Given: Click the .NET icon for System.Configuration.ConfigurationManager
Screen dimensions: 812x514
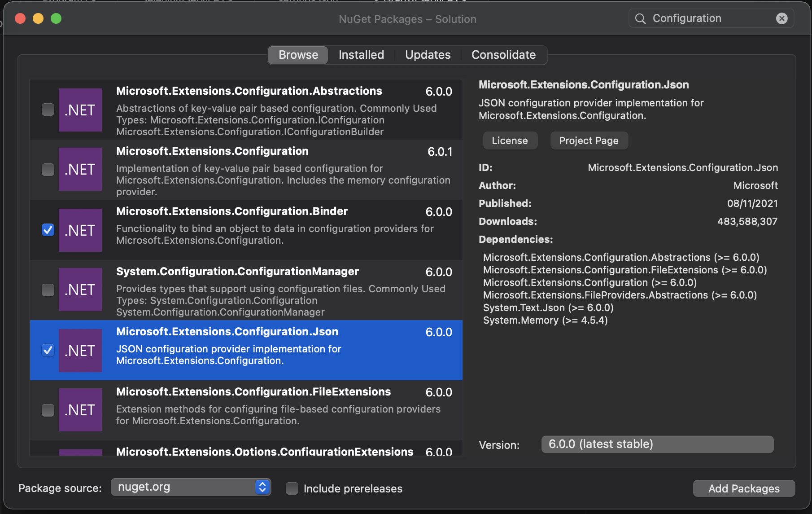Looking at the screenshot, I should coord(80,290).
